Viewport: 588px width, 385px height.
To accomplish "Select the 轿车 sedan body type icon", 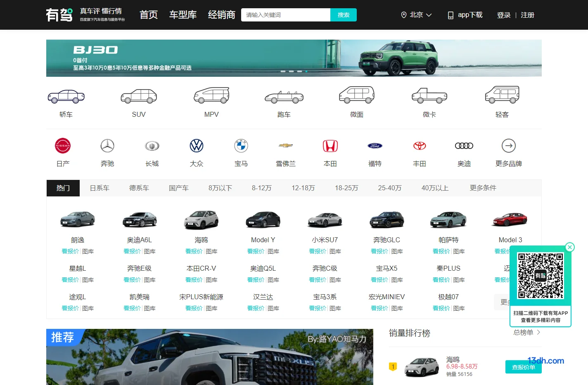I will tap(66, 96).
